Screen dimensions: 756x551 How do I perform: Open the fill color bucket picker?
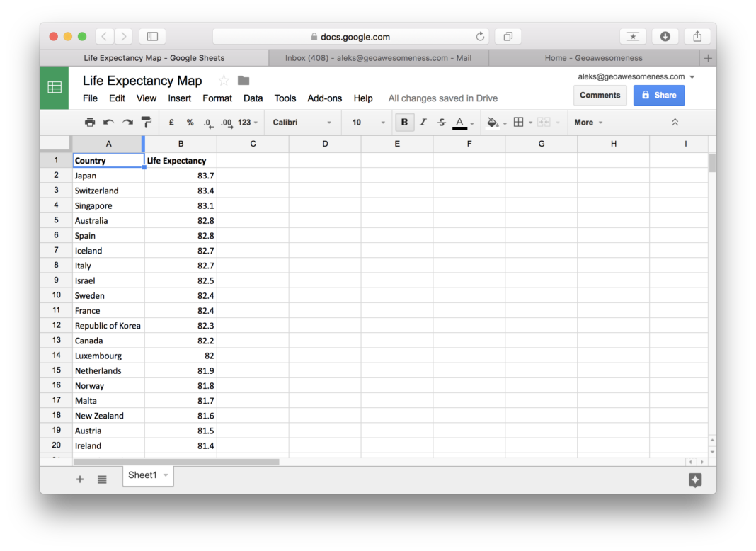click(x=493, y=123)
